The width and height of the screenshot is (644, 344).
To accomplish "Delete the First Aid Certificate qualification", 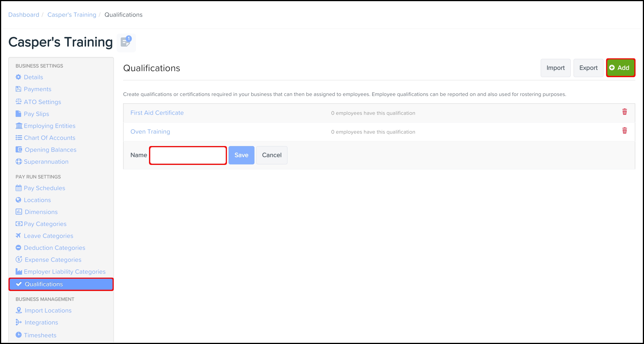I will [624, 112].
